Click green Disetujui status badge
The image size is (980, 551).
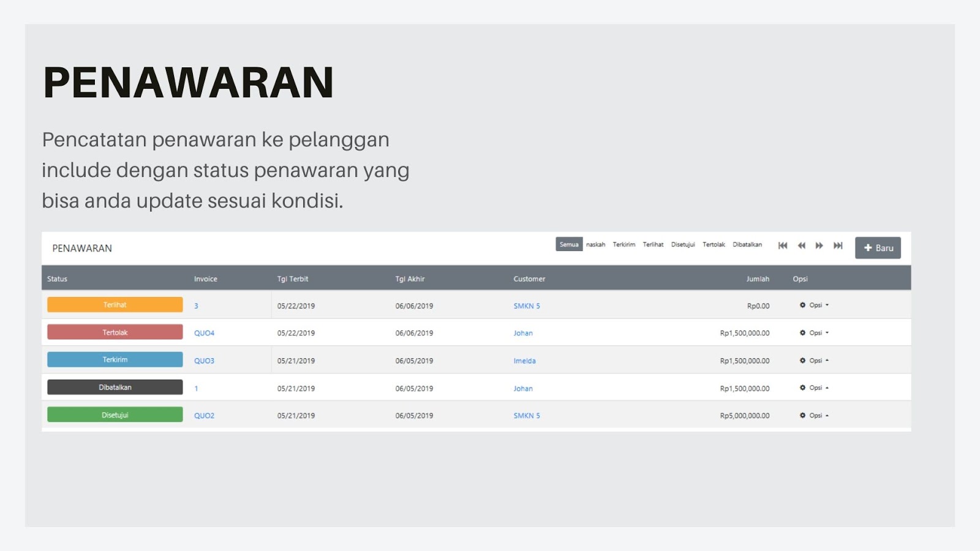pos(115,414)
